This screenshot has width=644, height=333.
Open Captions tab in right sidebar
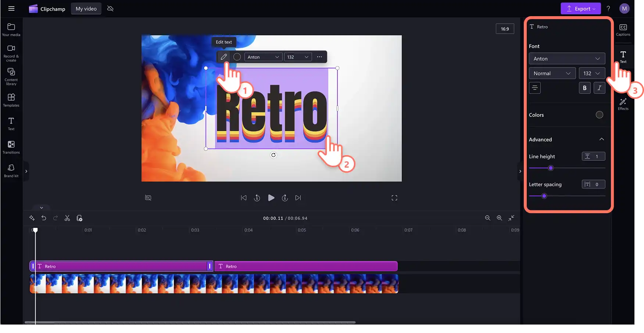[x=623, y=30]
